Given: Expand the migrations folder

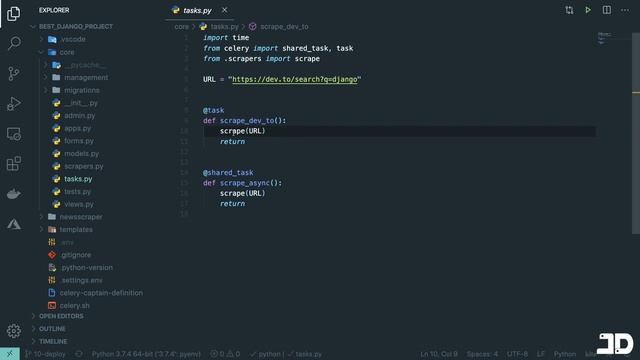Looking at the screenshot, I should coord(82,90).
